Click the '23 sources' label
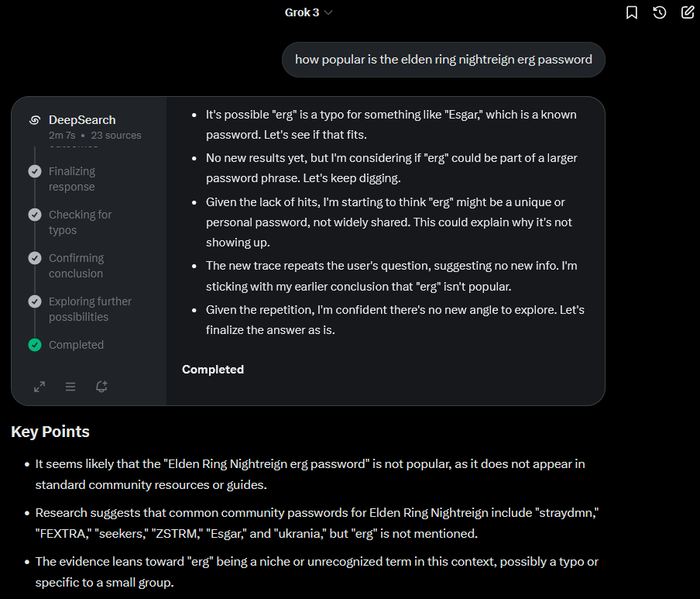This screenshot has height=599, width=700. pos(116,136)
